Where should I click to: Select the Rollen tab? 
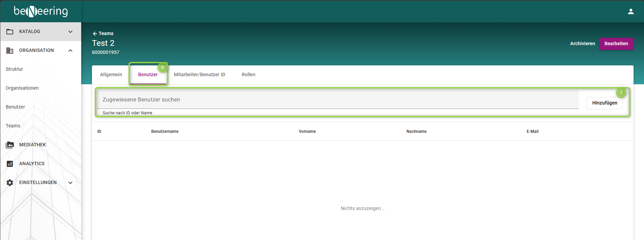[249, 74]
